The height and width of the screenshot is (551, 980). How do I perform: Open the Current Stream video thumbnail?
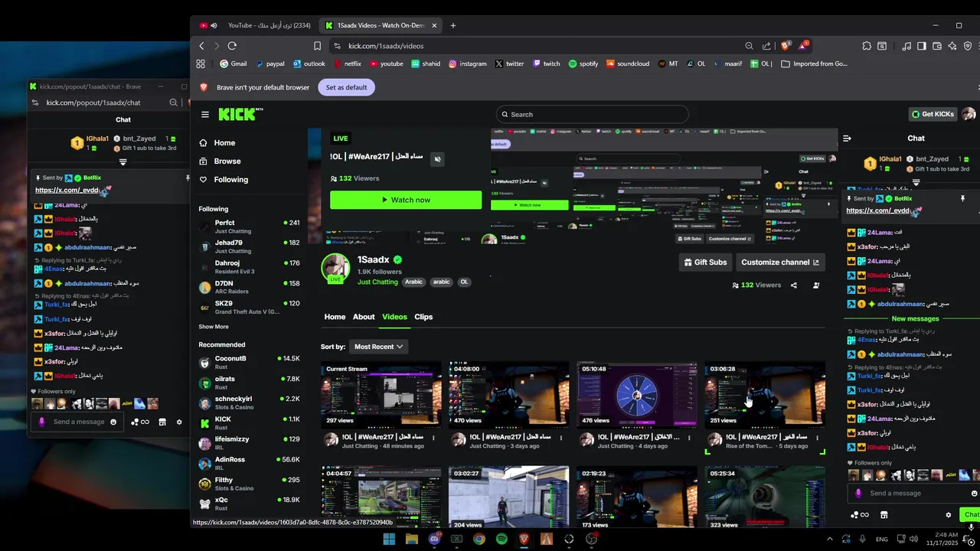[381, 394]
